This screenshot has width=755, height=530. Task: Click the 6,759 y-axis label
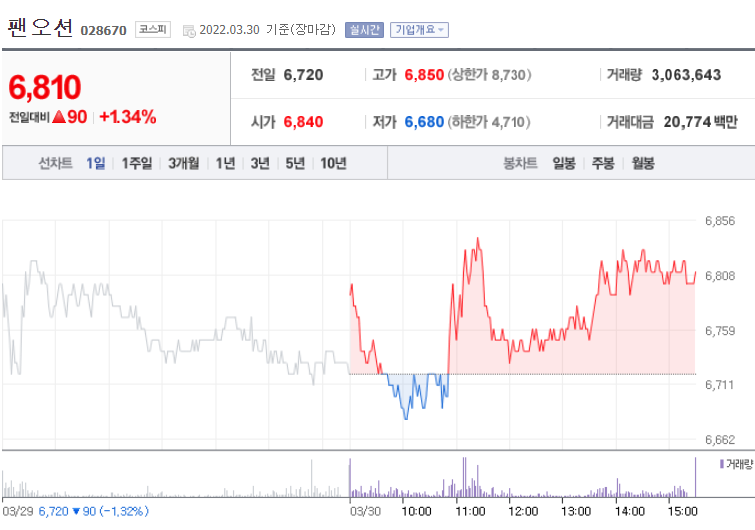(x=720, y=331)
